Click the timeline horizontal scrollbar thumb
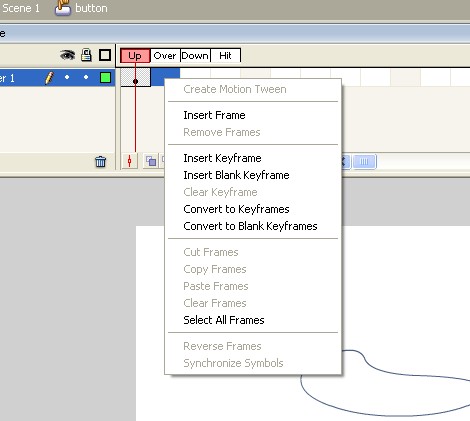The image size is (470, 421). 364,162
